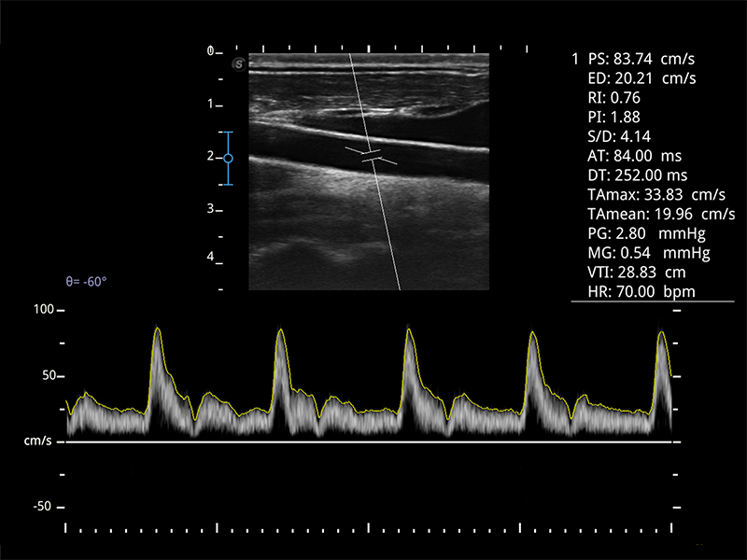Click the first systolic peak in waveform
747x560 pixels.
(x=157, y=329)
